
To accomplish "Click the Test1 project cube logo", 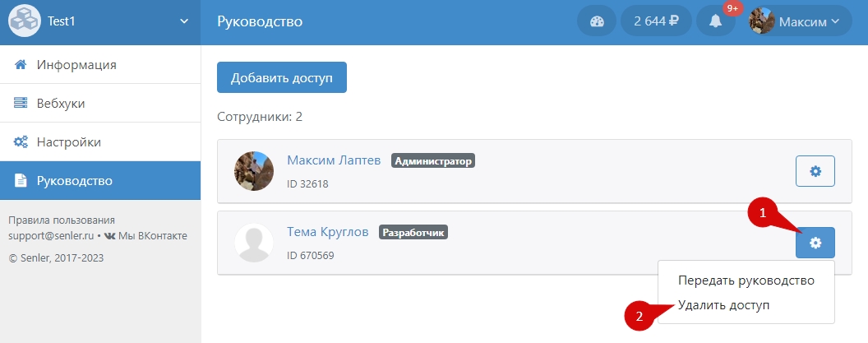I will [25, 21].
